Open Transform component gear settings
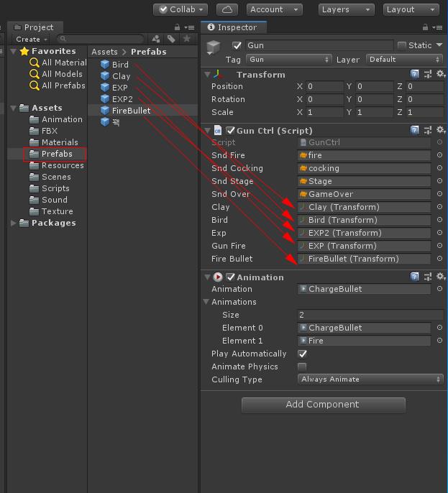The image size is (448, 493). point(440,74)
